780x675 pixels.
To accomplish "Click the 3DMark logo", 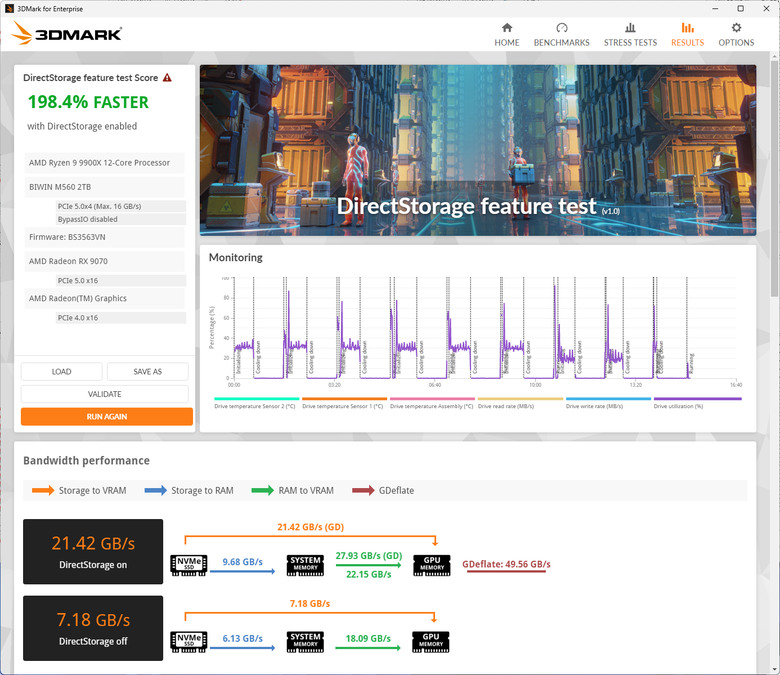I will pos(67,34).
